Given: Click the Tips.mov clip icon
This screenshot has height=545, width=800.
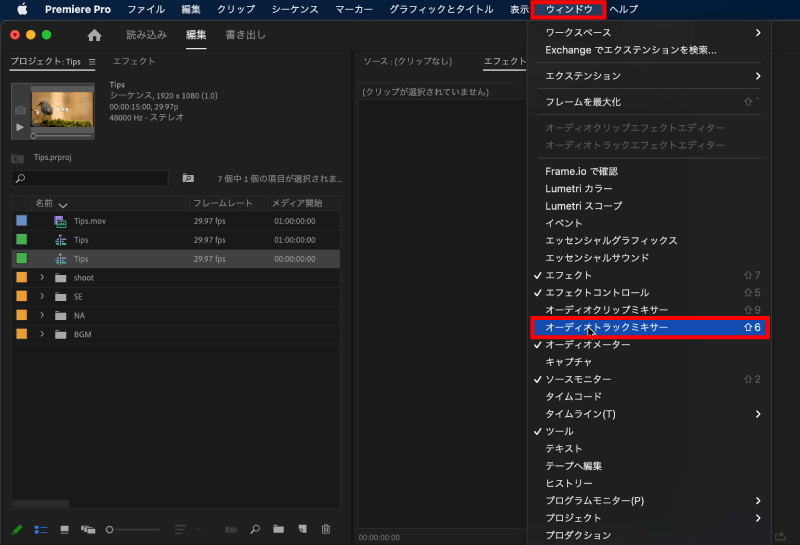Looking at the screenshot, I should (x=60, y=221).
